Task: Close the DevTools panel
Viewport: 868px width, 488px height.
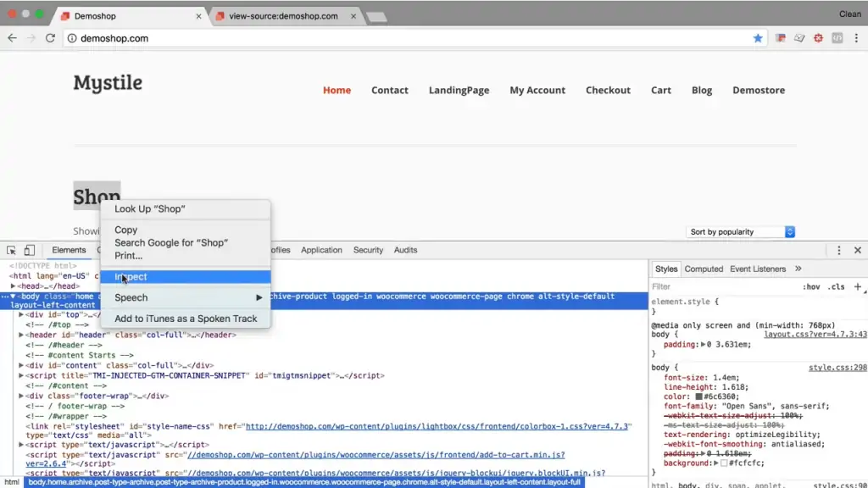Action: tap(858, 250)
